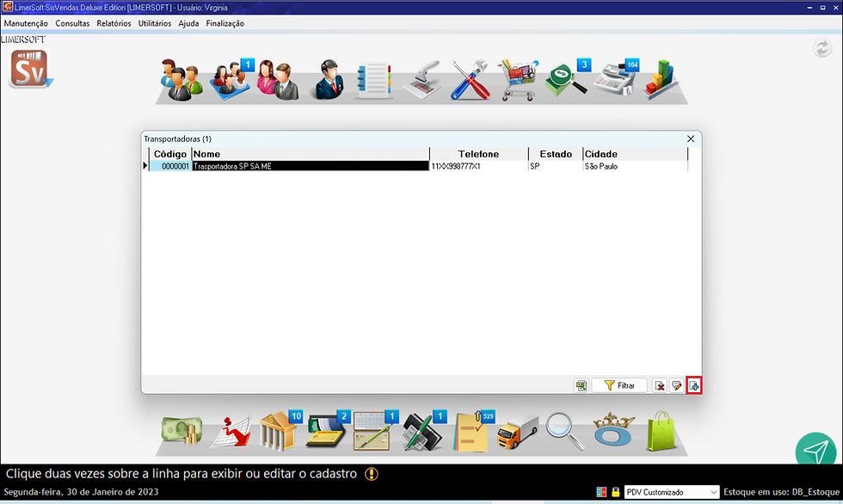Open the Manutenção menu
This screenshot has width=843, height=504.
pos(26,23)
